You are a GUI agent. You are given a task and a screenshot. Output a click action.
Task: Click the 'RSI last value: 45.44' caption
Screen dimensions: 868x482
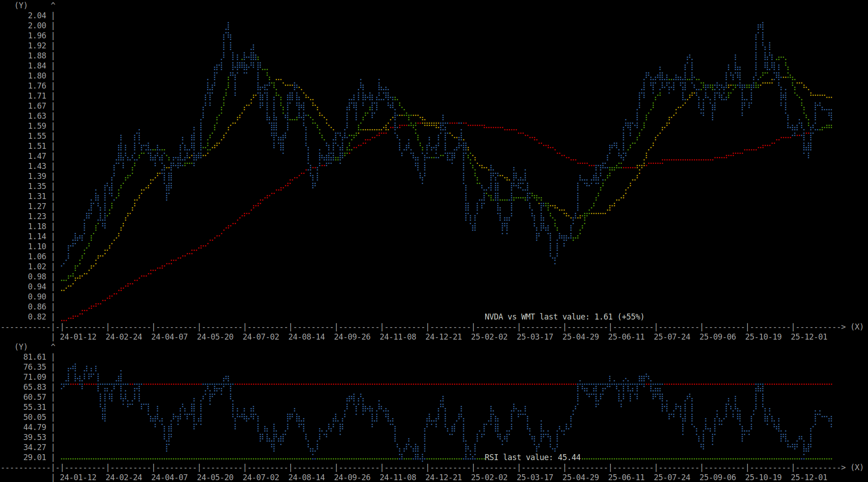(532, 457)
